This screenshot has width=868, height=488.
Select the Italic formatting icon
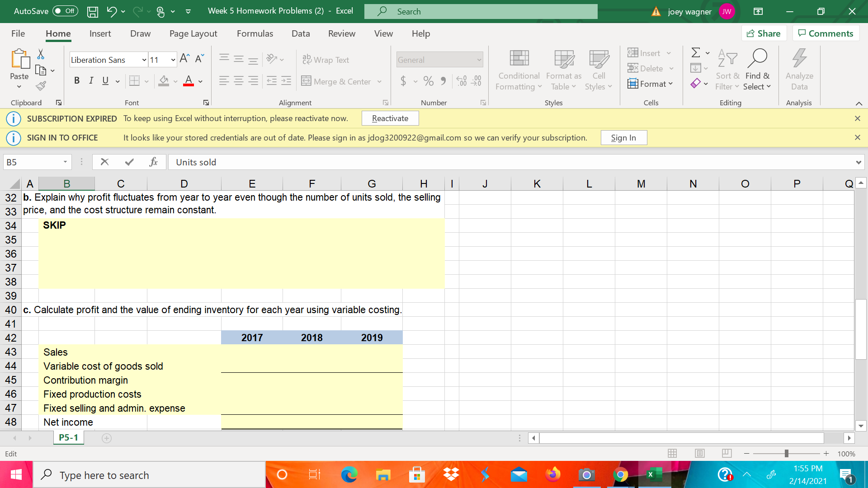point(91,80)
